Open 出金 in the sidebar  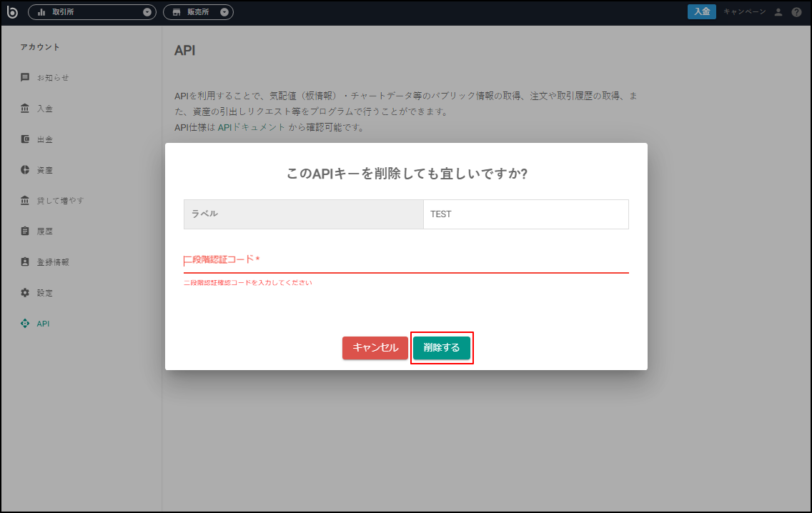tap(44, 139)
